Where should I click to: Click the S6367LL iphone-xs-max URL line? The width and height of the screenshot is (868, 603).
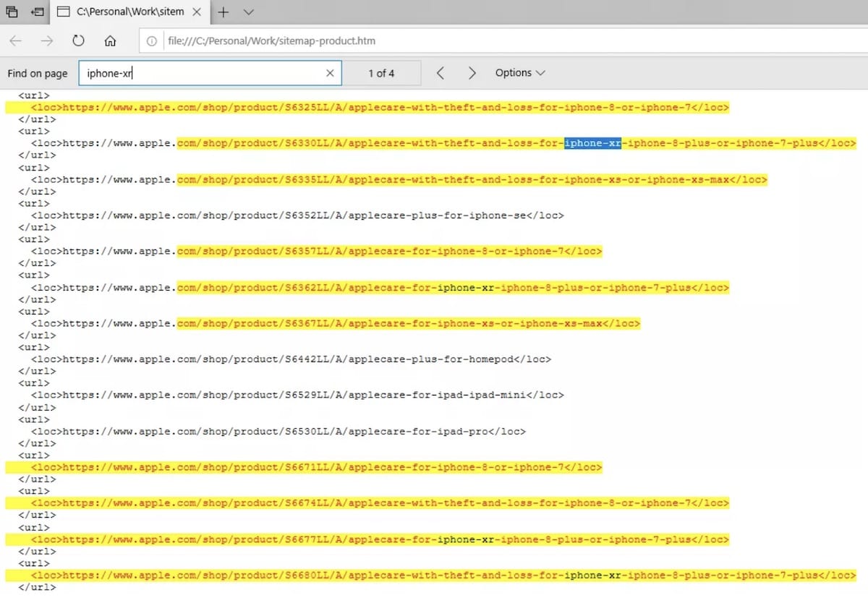click(x=336, y=323)
